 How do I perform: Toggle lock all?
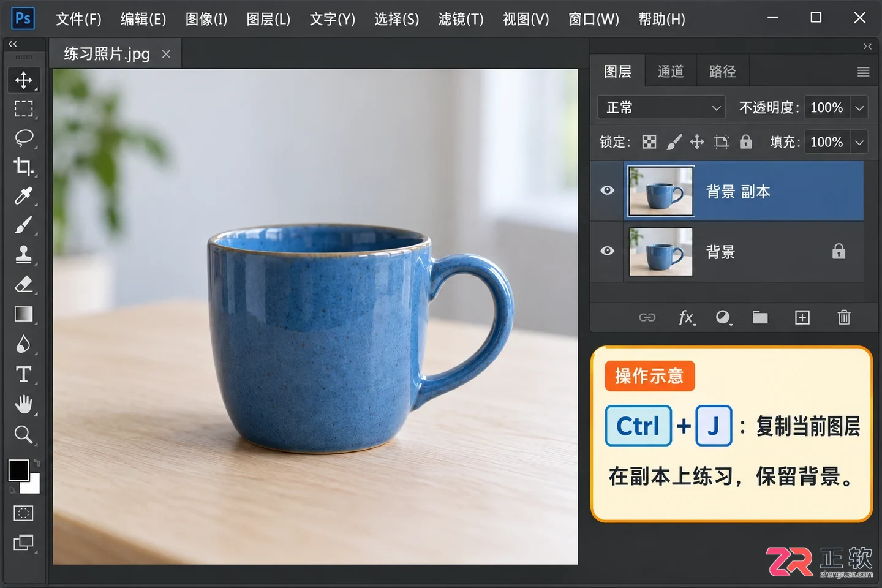pos(745,142)
